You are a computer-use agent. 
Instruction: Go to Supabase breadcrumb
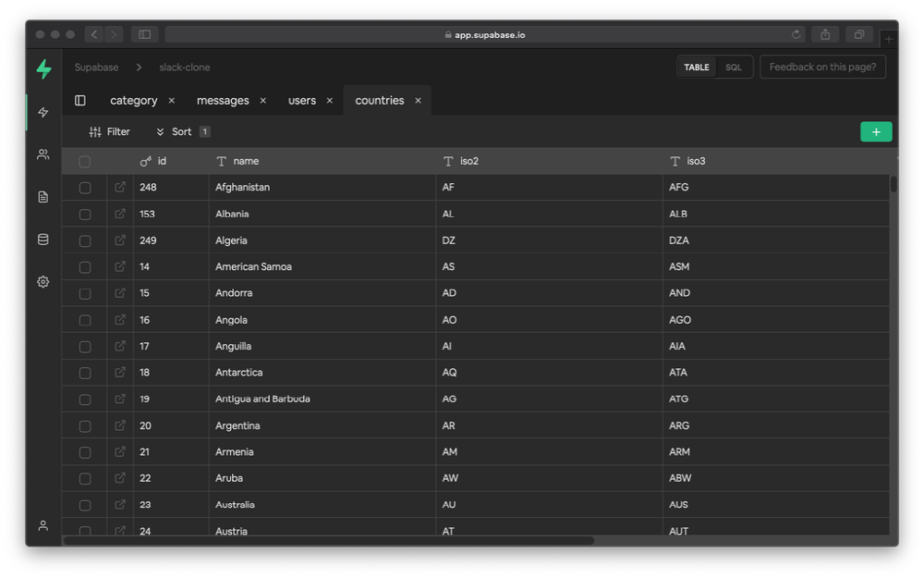[x=97, y=68]
